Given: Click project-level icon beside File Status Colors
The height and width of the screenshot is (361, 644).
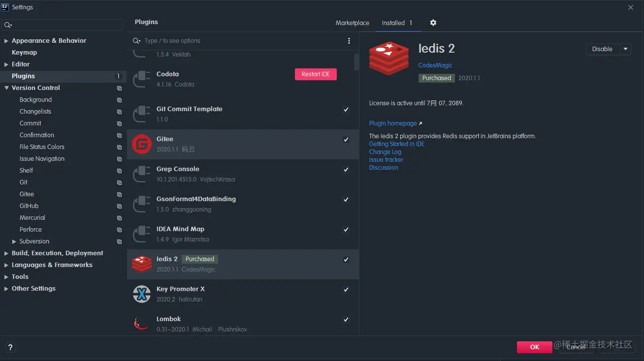Looking at the screenshot, I should (119, 147).
